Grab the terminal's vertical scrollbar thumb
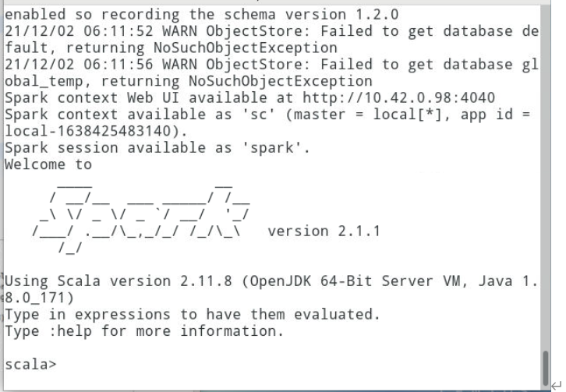This screenshot has width=566, height=392. pos(546,368)
